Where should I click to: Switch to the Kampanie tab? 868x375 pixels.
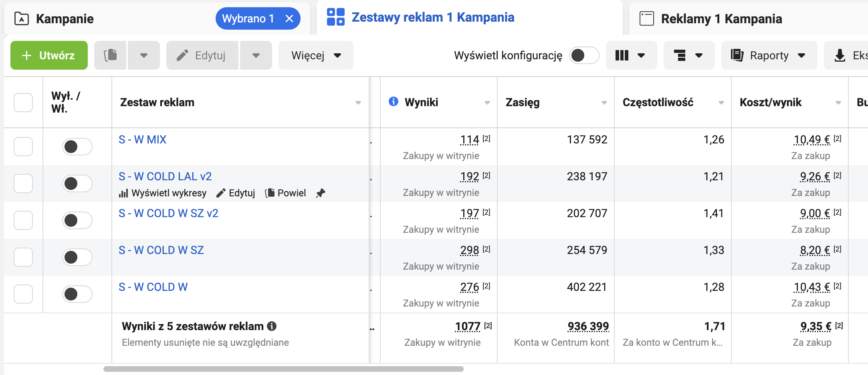(x=65, y=19)
